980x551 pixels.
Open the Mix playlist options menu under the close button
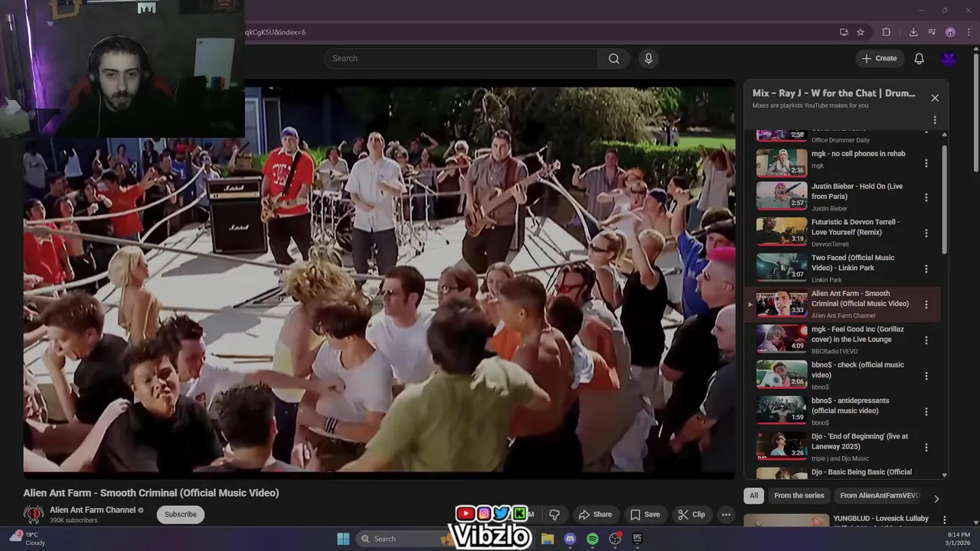coord(935,120)
